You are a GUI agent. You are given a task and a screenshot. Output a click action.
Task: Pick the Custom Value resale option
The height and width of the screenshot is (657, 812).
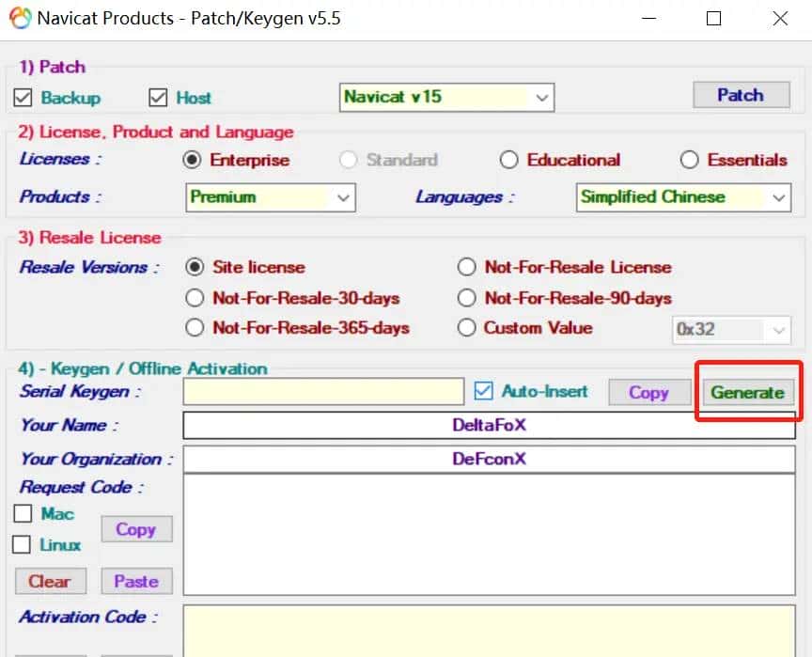click(466, 328)
